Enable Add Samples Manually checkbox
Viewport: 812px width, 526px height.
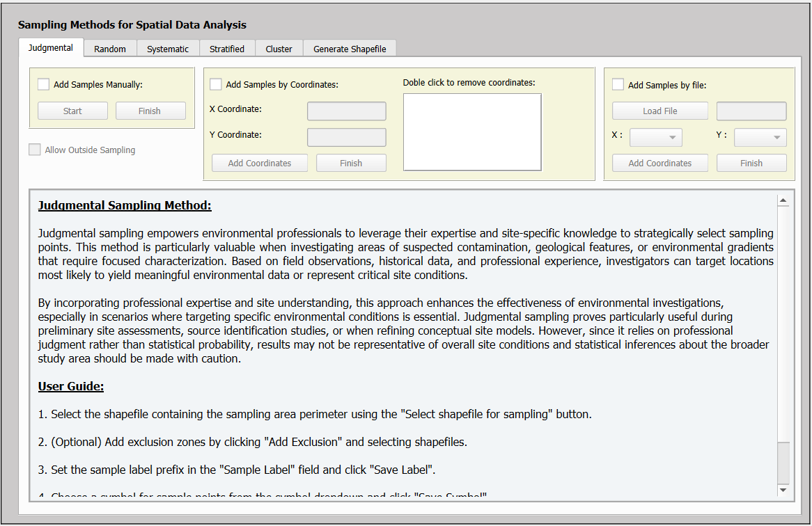click(43, 84)
